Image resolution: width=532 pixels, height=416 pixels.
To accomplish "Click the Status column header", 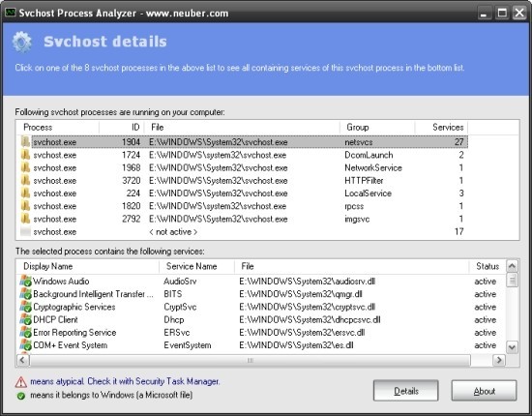I will tap(488, 266).
